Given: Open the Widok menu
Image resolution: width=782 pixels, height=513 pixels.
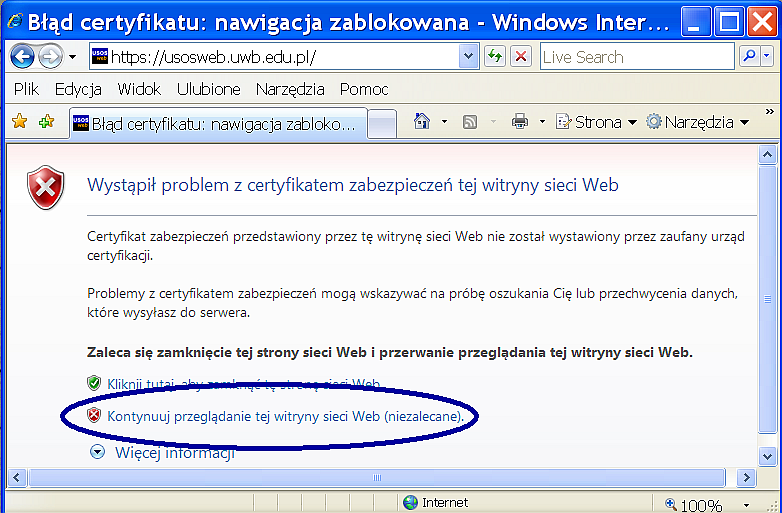Looking at the screenshot, I should [139, 89].
